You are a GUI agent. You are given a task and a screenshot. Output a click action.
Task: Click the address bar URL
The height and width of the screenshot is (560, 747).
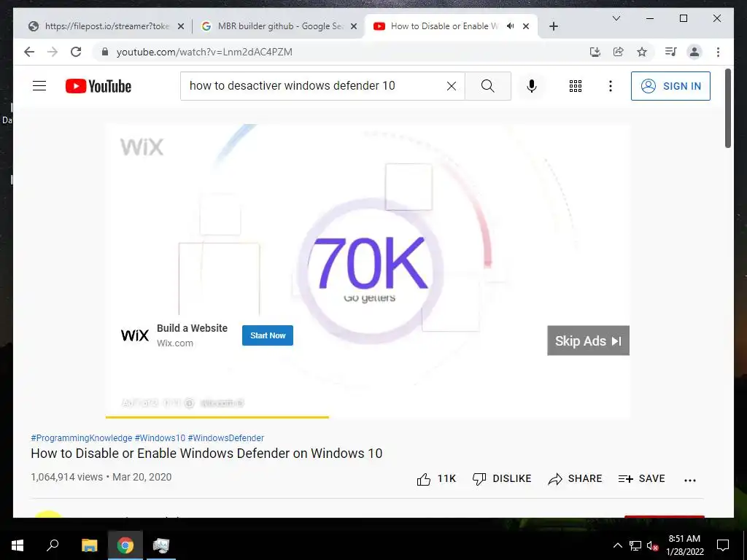tap(204, 52)
